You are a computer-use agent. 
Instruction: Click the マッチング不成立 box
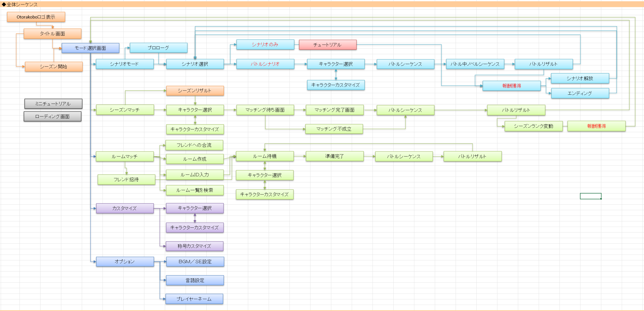click(334, 129)
